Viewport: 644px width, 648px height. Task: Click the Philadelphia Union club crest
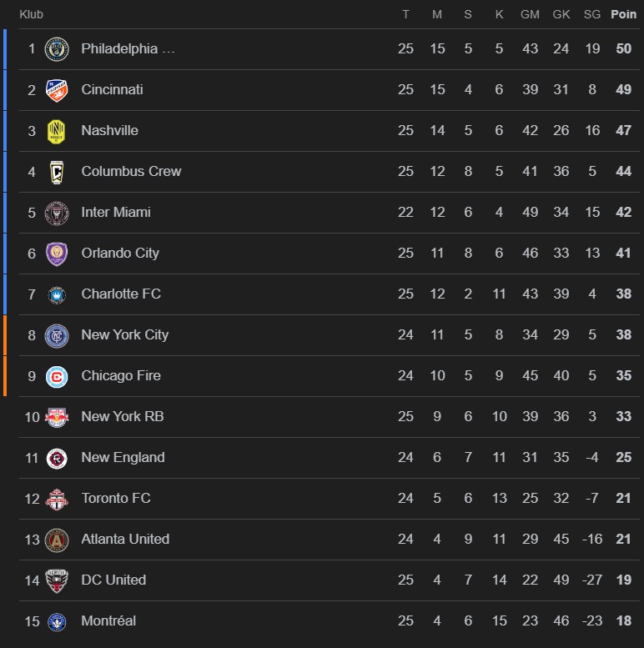coord(57,49)
